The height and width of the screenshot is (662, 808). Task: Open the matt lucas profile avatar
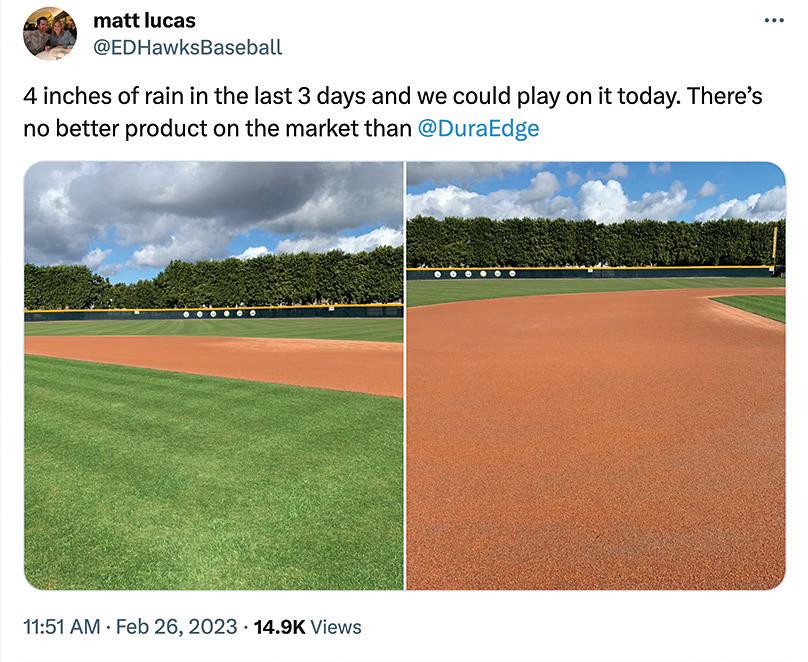49,33
